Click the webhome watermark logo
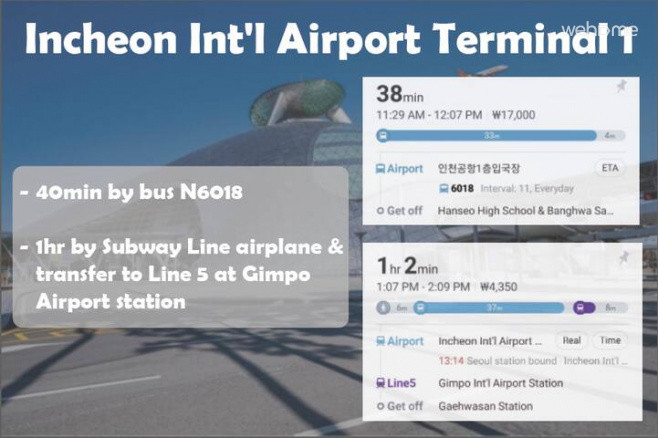658x438 pixels. pyautogui.click(x=599, y=28)
